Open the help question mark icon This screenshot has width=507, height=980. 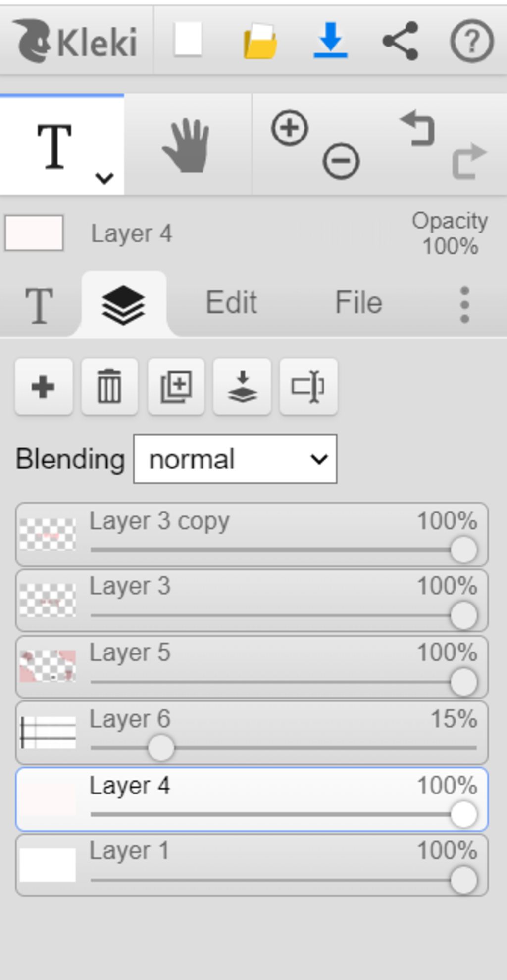coord(471,41)
